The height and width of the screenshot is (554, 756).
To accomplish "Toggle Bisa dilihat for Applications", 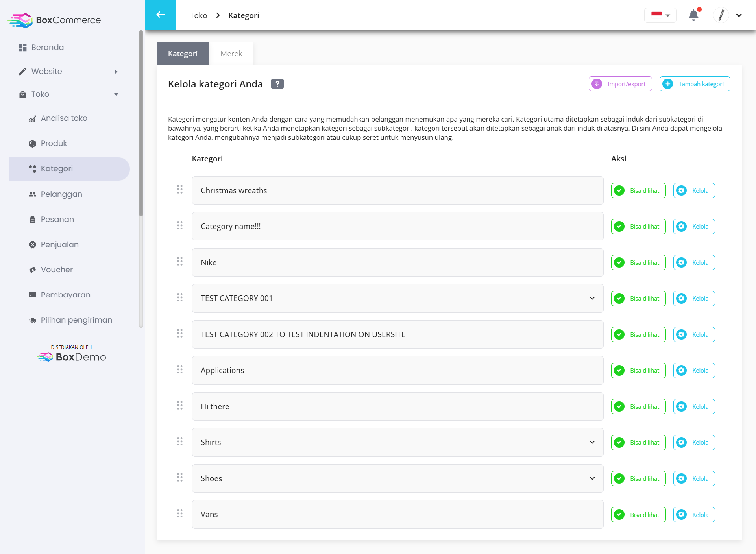I will tap(638, 370).
